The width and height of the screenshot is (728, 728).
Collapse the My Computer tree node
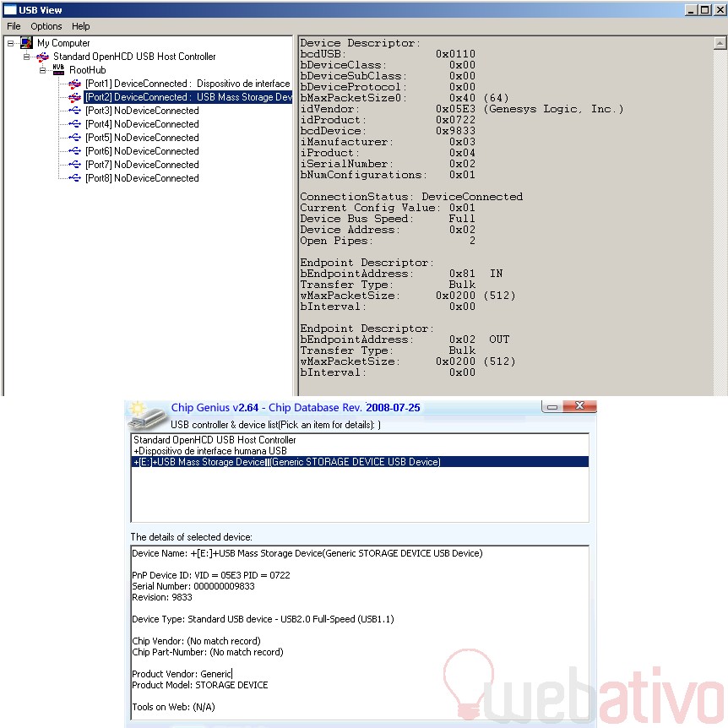(x=10, y=43)
